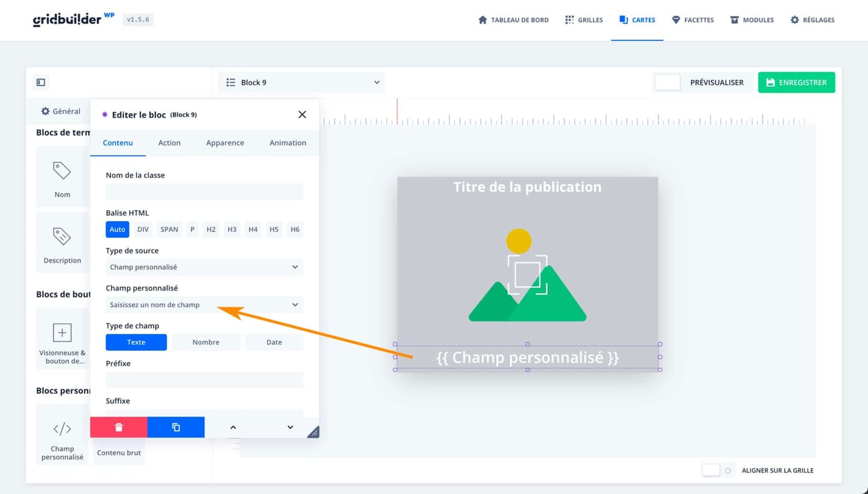
Task: Open the Réglages settings
Action: click(x=812, y=19)
